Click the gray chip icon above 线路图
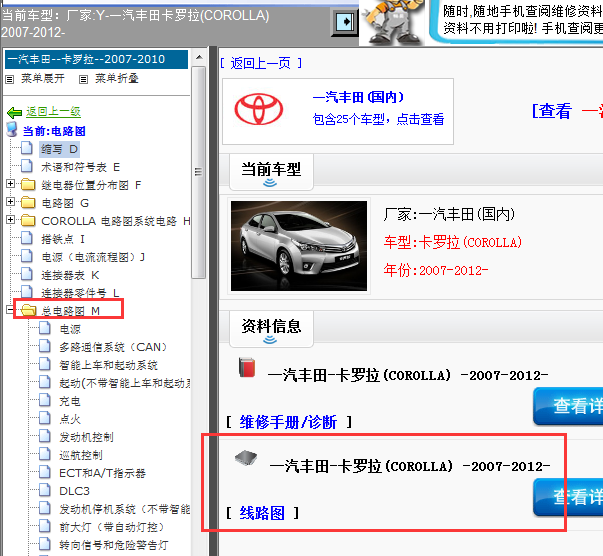Screen dimensions: 603x556 click(x=246, y=458)
